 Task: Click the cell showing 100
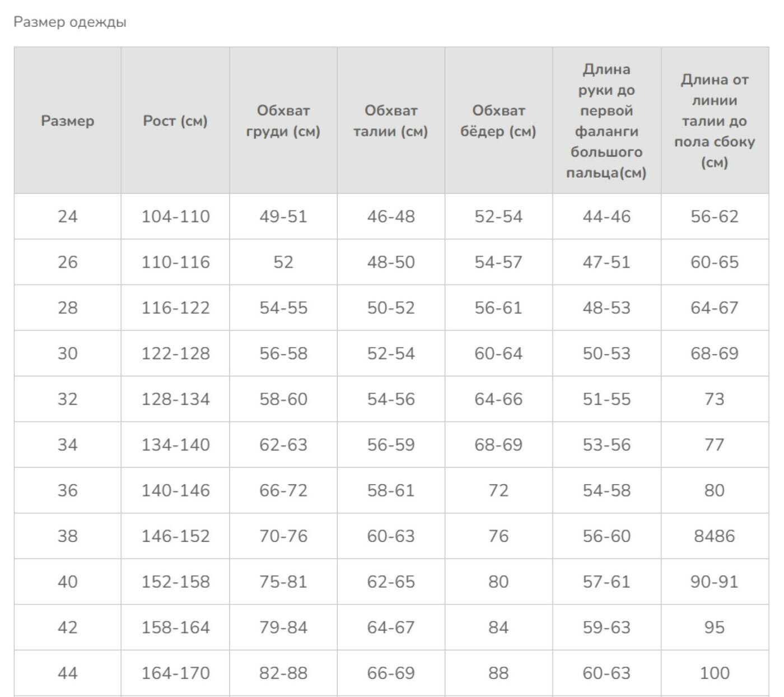pyautogui.click(x=715, y=673)
